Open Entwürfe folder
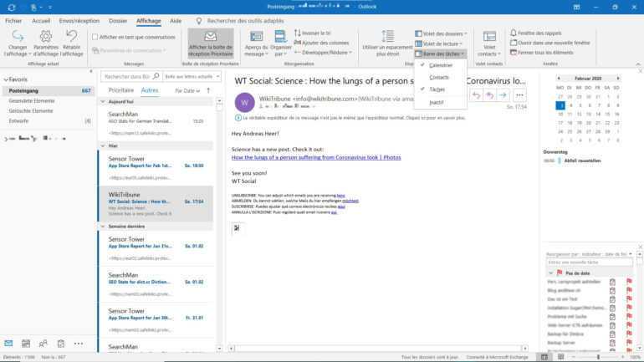644x362 pixels. pos(19,121)
